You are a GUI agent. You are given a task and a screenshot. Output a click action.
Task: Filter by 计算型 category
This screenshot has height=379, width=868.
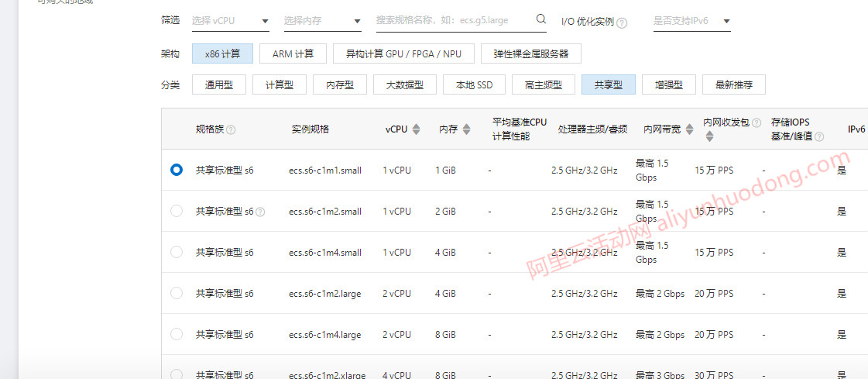280,84
